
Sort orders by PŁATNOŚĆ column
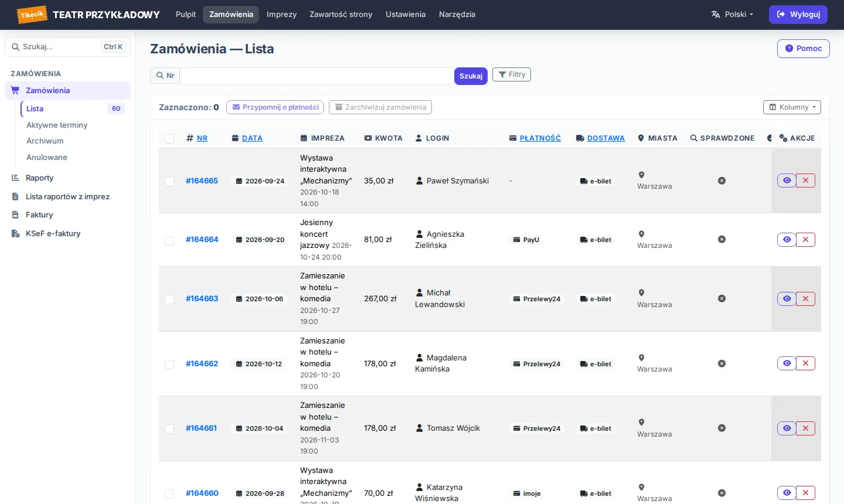[540, 138]
